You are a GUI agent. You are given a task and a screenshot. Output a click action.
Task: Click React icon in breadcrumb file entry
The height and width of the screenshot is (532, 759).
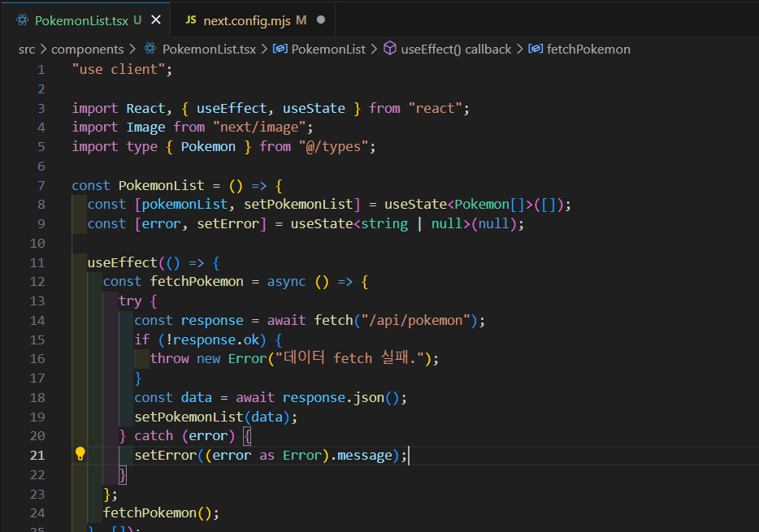[150, 49]
